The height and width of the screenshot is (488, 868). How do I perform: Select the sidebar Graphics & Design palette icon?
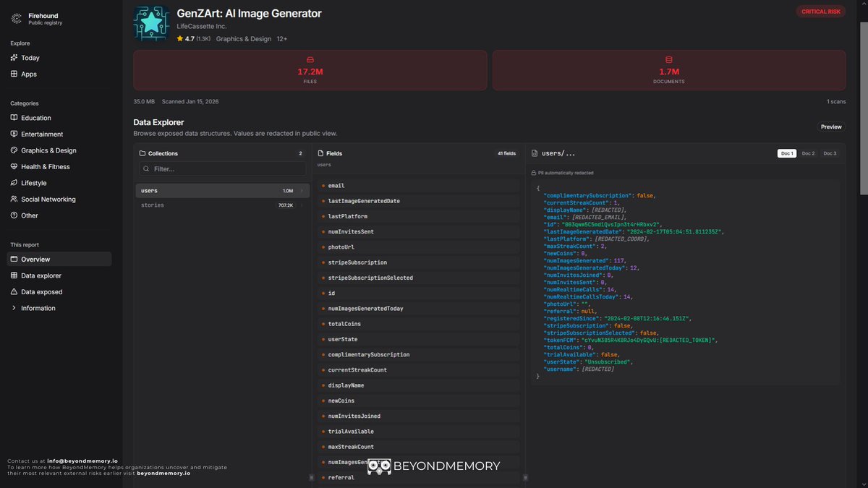pos(14,150)
